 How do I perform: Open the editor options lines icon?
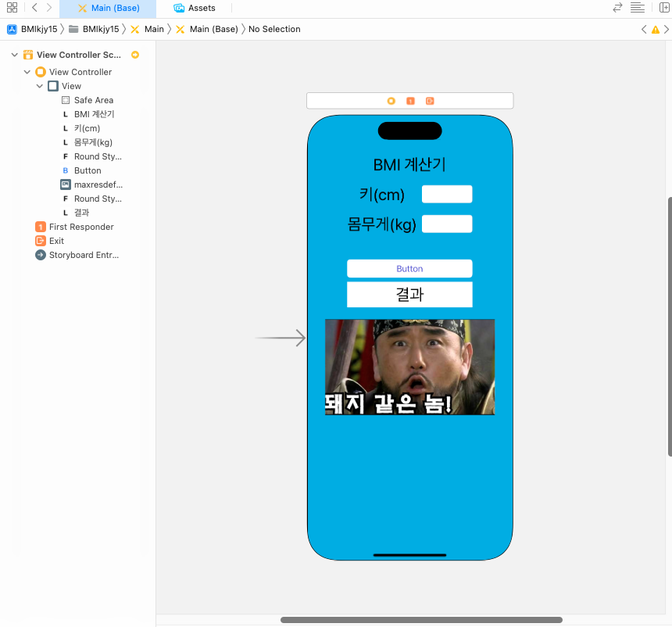638,8
